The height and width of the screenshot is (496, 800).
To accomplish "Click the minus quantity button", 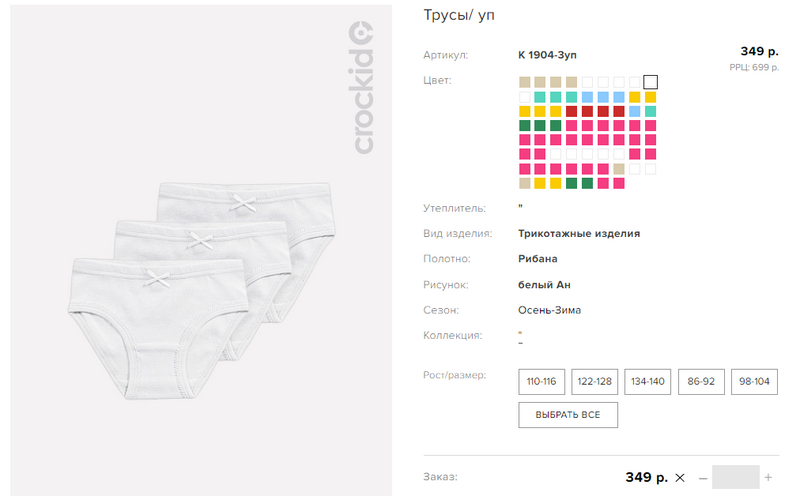I will pyautogui.click(x=703, y=478).
